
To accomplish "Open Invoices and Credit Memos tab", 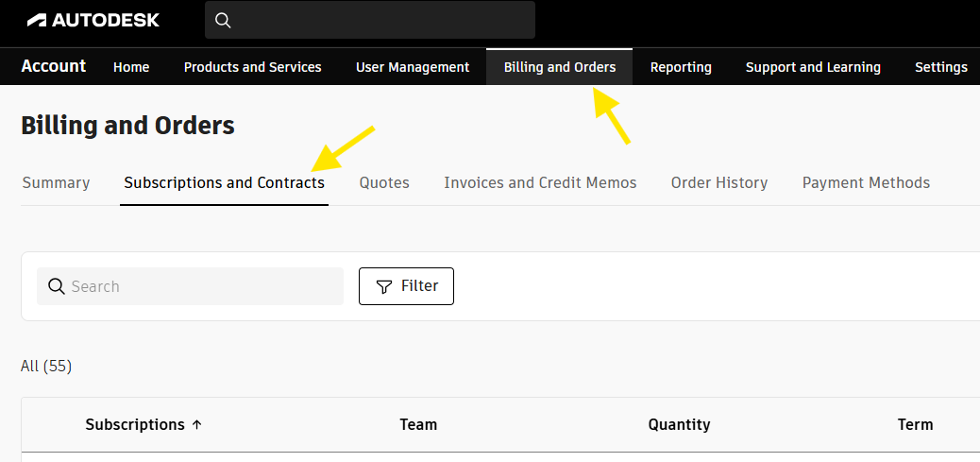I will tap(540, 183).
